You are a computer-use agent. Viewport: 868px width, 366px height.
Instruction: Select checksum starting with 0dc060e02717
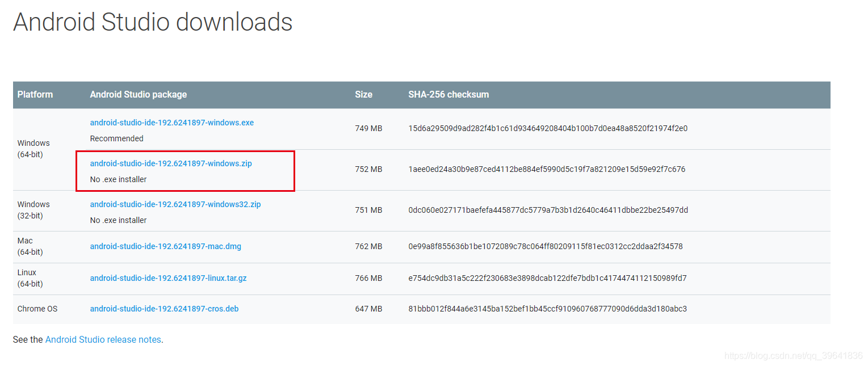coord(548,210)
